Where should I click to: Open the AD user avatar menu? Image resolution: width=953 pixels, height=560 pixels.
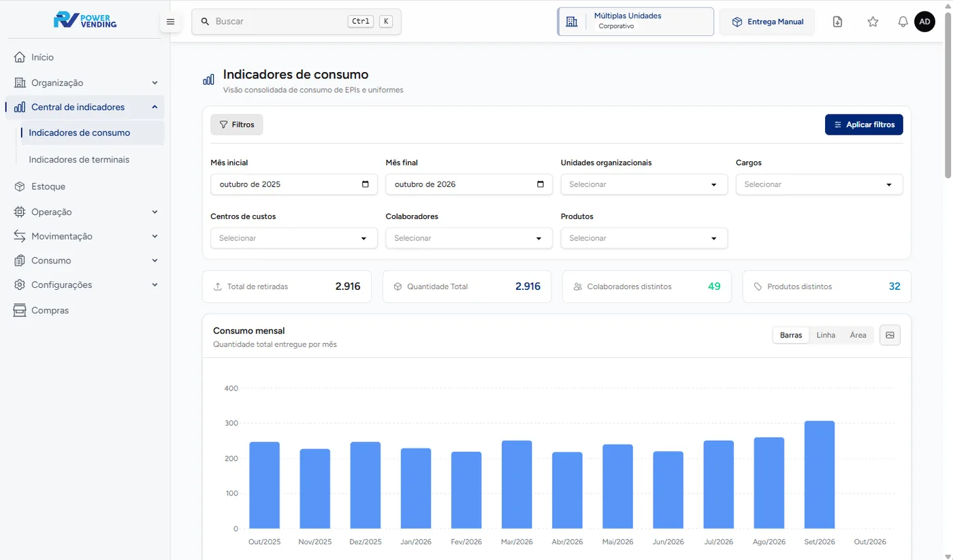point(924,22)
